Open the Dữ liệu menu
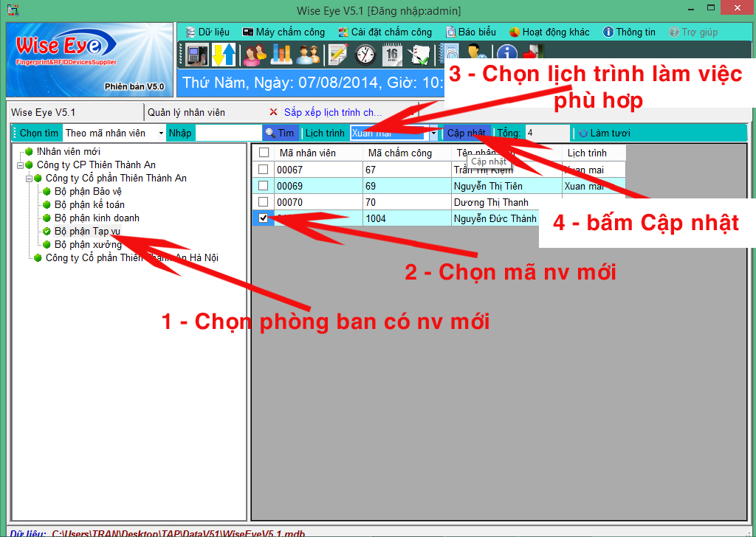The image size is (756, 537). [207, 32]
